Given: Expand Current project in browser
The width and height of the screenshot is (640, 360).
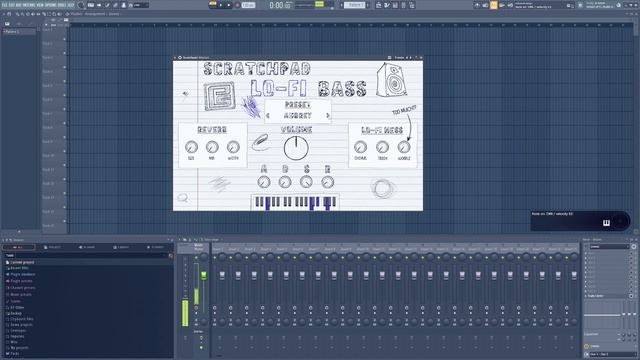Looking at the screenshot, I should tap(20, 262).
